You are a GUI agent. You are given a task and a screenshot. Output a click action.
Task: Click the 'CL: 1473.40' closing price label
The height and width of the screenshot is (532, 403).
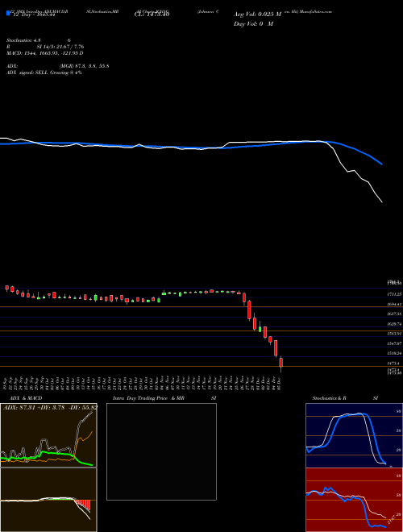tap(152, 15)
